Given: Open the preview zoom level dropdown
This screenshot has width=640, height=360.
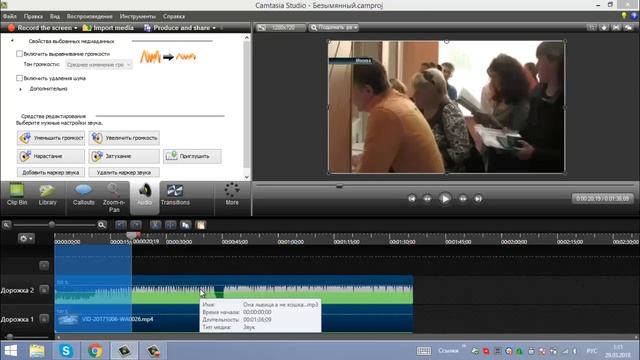Looking at the screenshot, I should [333, 27].
